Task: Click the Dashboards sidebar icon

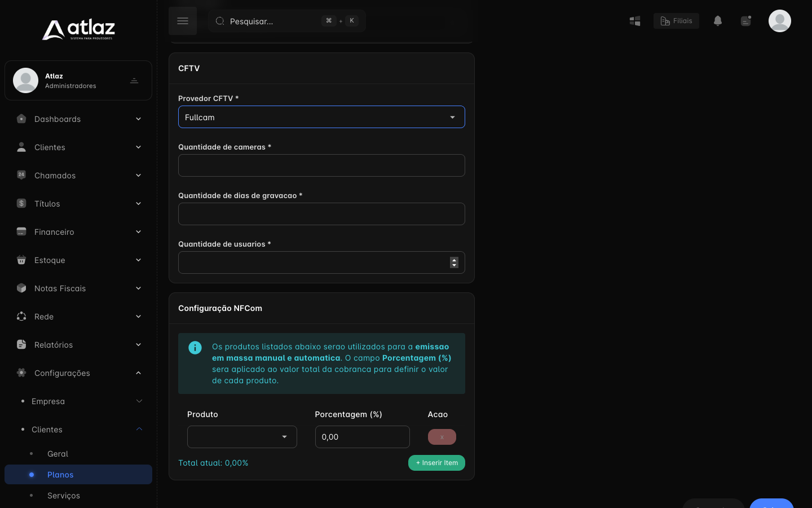Action: (21, 119)
